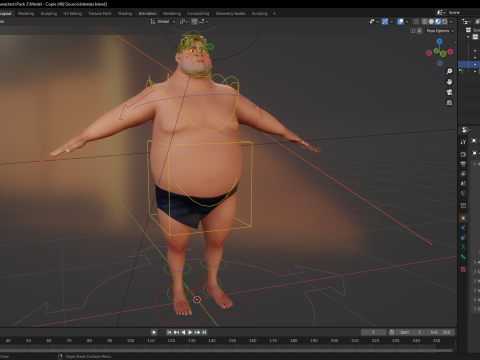Toggle preview range clock icon
The image size is (480, 360).
pos(392,332)
